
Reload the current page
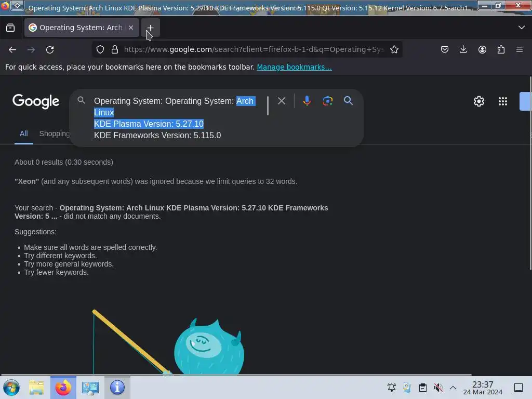tap(50, 49)
